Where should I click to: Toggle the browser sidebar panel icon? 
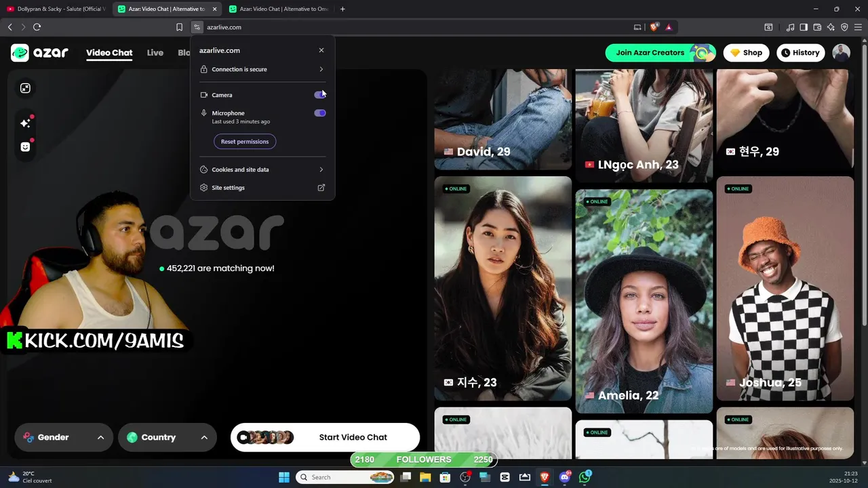tap(804, 27)
